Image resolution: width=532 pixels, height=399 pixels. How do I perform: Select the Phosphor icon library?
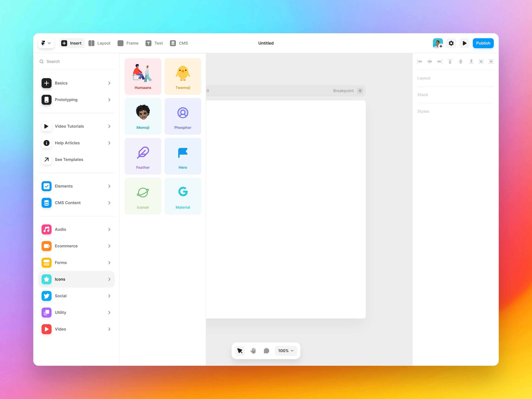pos(183,117)
